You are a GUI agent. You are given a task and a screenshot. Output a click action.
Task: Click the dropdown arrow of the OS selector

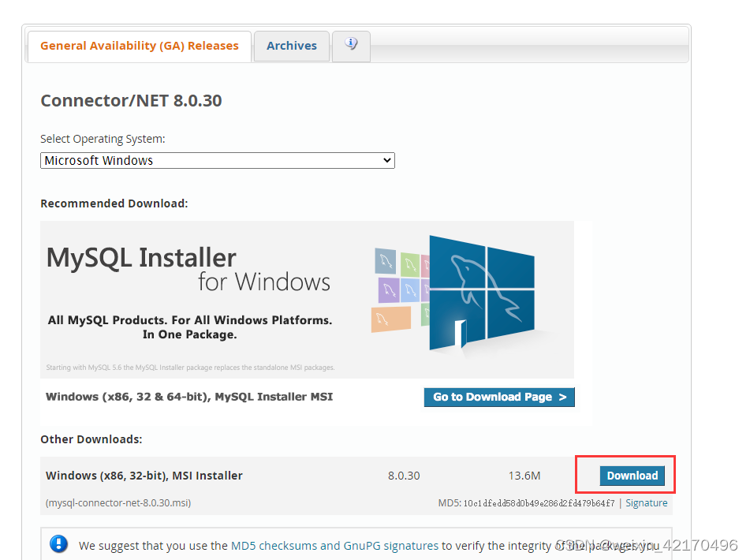point(387,160)
